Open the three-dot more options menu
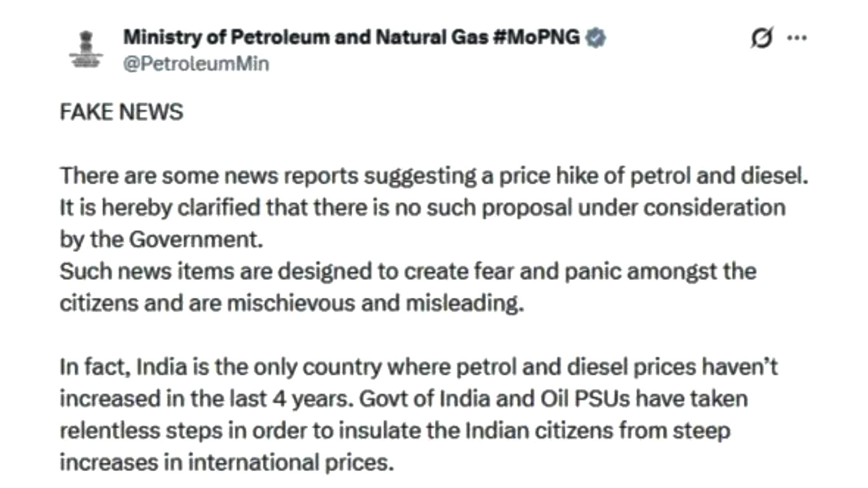The width and height of the screenshot is (868, 488). pyautogui.click(x=797, y=38)
